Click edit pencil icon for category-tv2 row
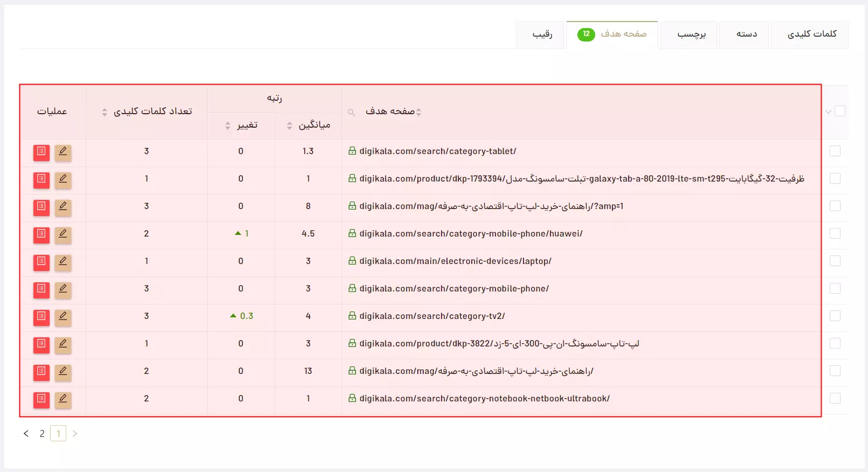This screenshot has width=868, height=472. click(x=63, y=317)
